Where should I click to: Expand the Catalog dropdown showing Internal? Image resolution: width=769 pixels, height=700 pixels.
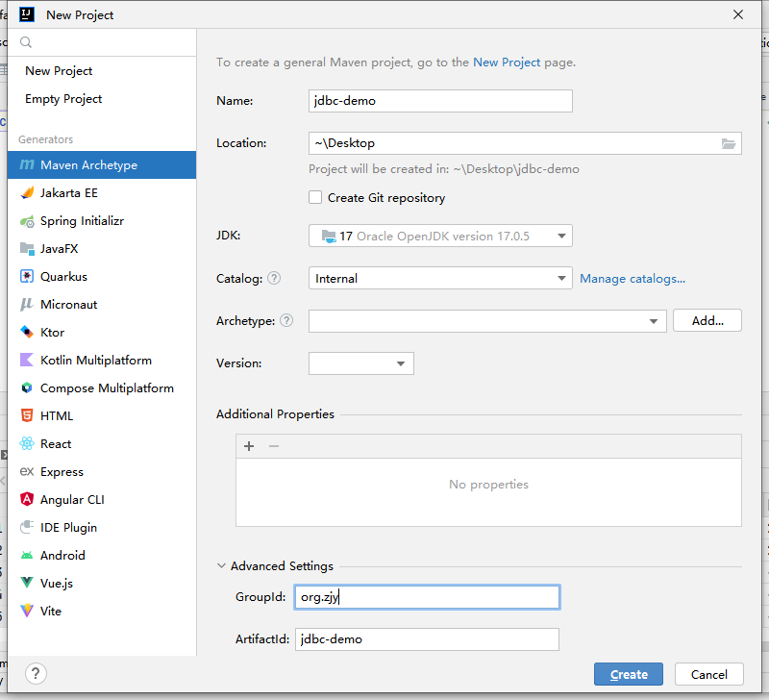440,279
